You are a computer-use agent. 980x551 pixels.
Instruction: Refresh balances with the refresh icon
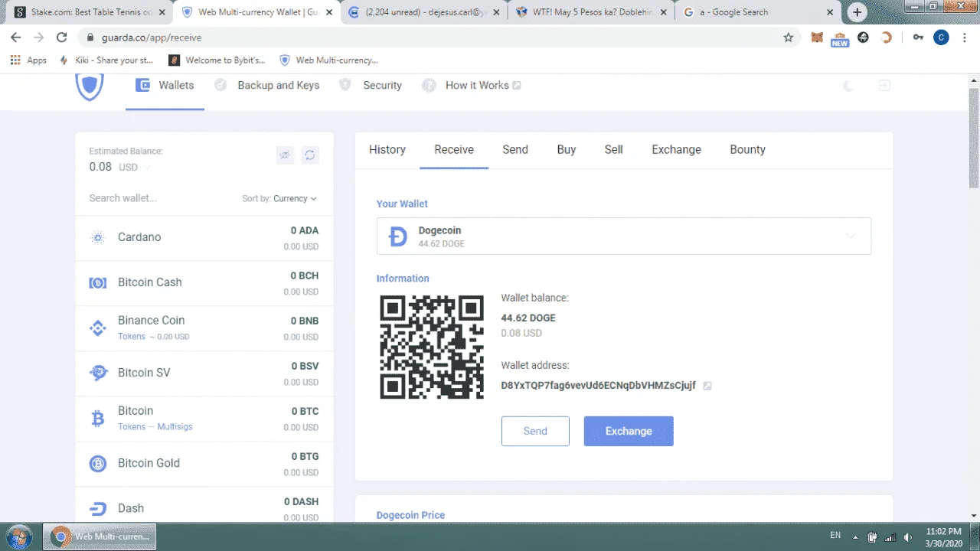[310, 155]
